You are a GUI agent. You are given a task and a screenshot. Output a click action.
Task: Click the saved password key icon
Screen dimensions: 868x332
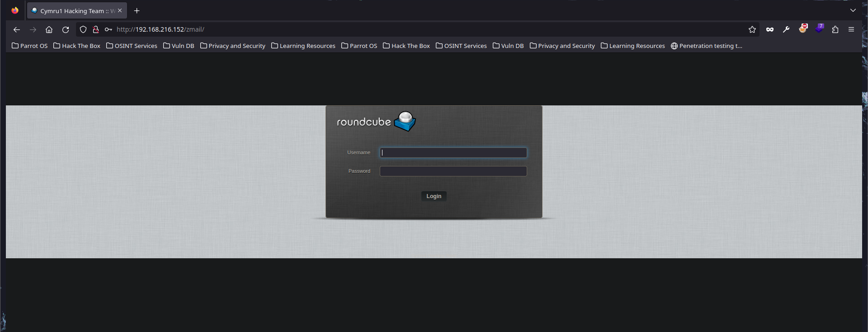coord(108,29)
